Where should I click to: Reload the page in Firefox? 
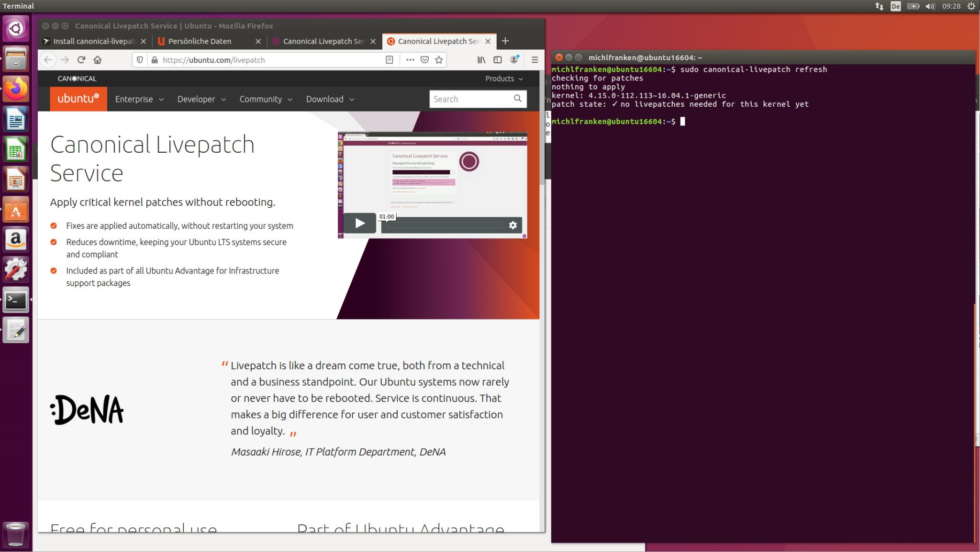pos(81,60)
